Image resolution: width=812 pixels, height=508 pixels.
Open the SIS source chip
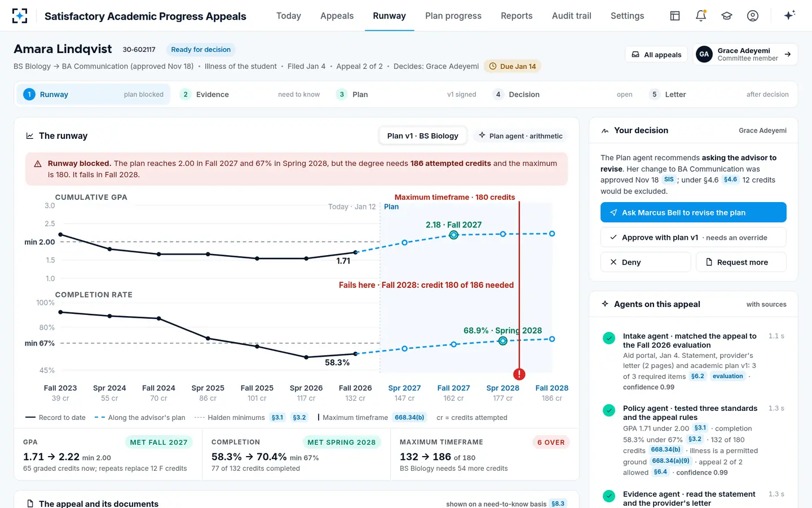[x=669, y=179]
